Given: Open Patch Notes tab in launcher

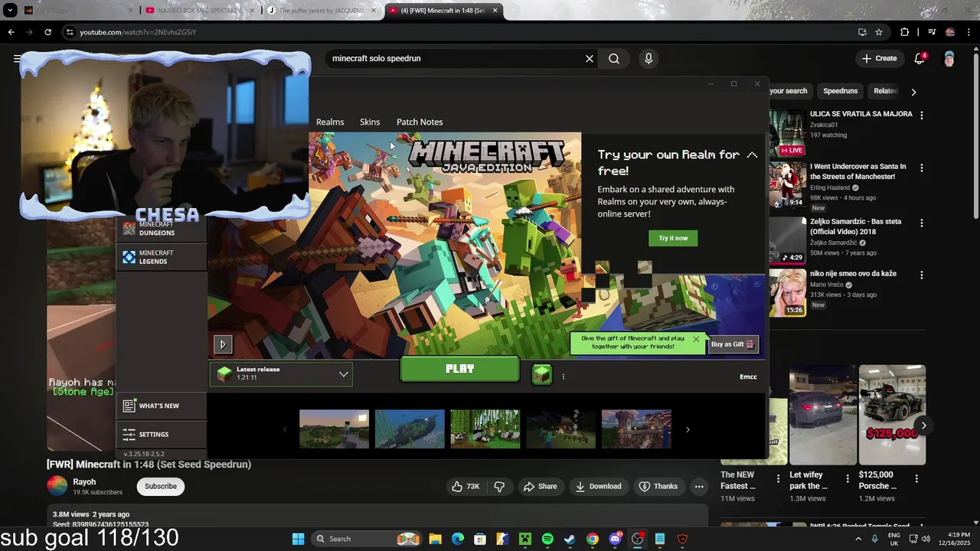Looking at the screenshot, I should point(420,122).
